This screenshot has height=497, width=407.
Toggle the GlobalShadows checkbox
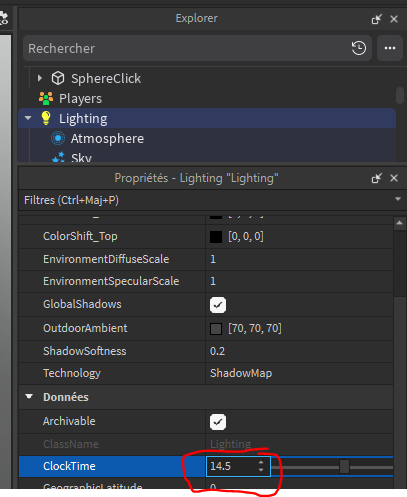tap(218, 305)
